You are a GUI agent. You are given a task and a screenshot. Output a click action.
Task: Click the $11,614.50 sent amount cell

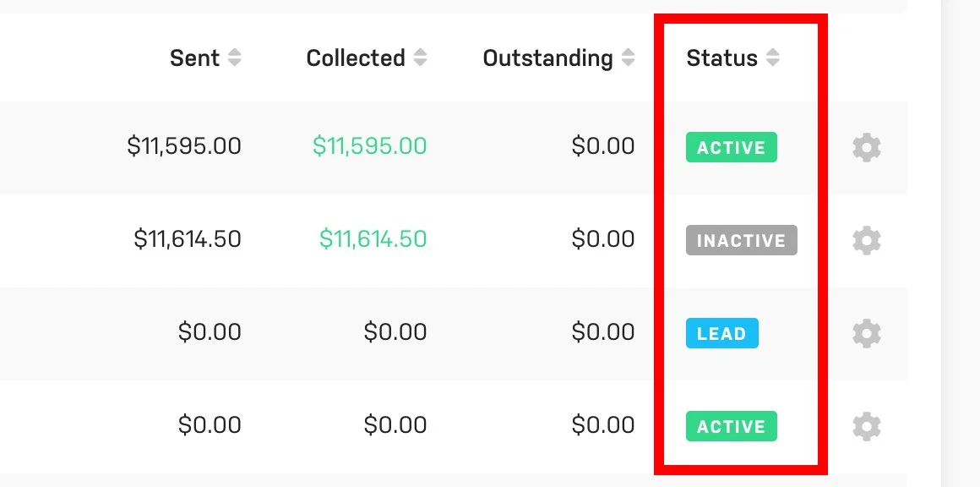186,239
